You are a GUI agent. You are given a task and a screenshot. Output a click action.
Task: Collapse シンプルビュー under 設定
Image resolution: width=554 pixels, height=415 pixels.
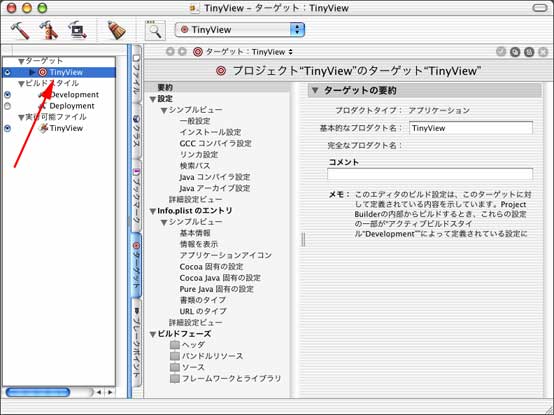pos(164,111)
